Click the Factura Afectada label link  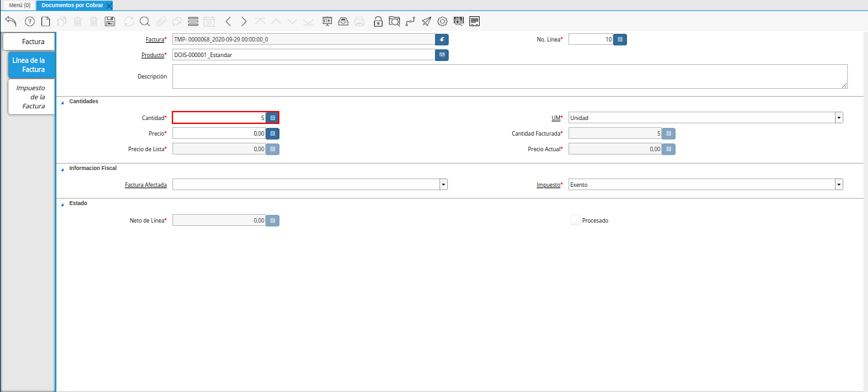pos(146,185)
